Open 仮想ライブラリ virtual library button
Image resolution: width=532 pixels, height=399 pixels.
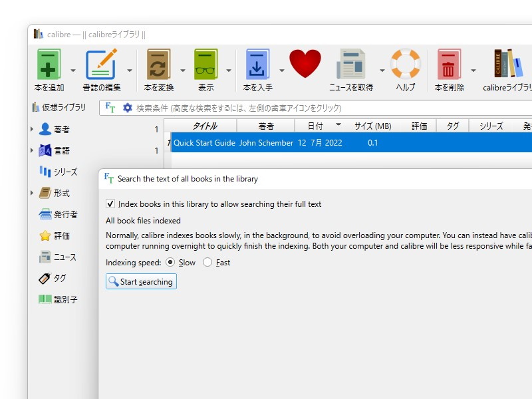click(x=59, y=108)
